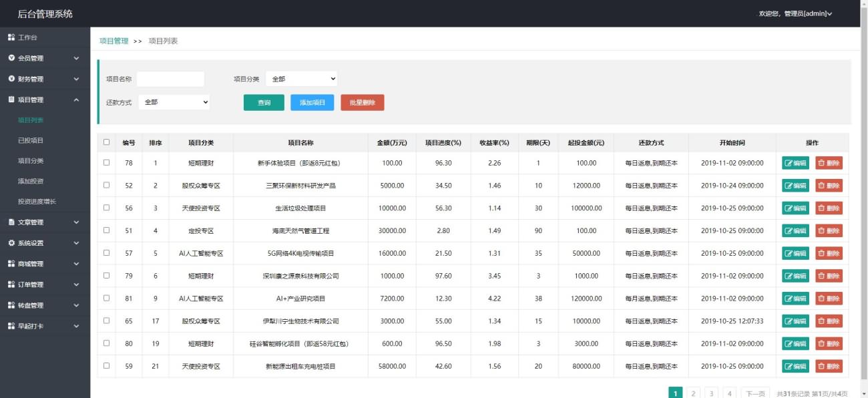The image size is (868, 398).
Task: Click the 早起打卡 sidebar icon
Action: tap(11, 326)
